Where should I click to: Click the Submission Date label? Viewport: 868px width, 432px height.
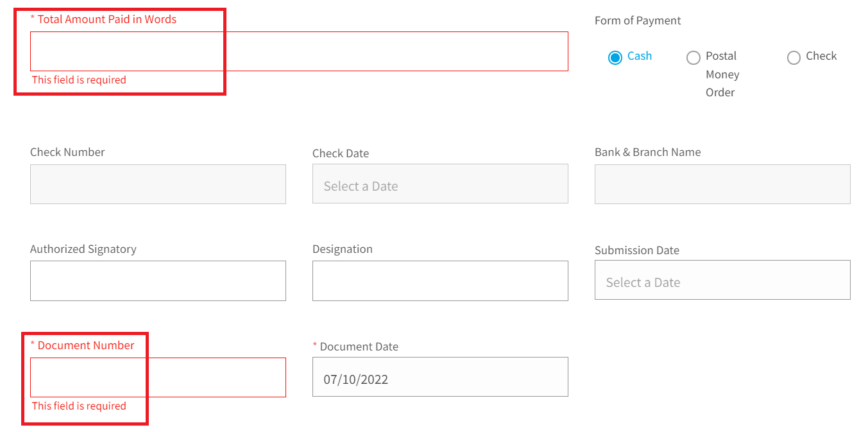coord(637,250)
